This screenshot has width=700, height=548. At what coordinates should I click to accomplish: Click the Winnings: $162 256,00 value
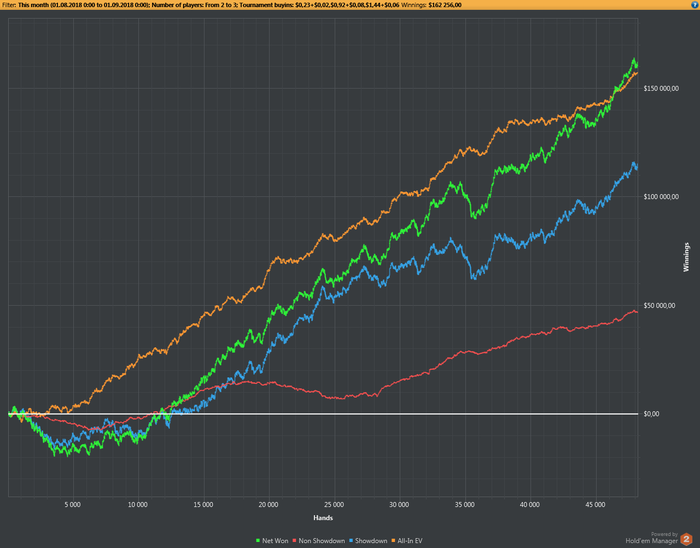pos(431,5)
